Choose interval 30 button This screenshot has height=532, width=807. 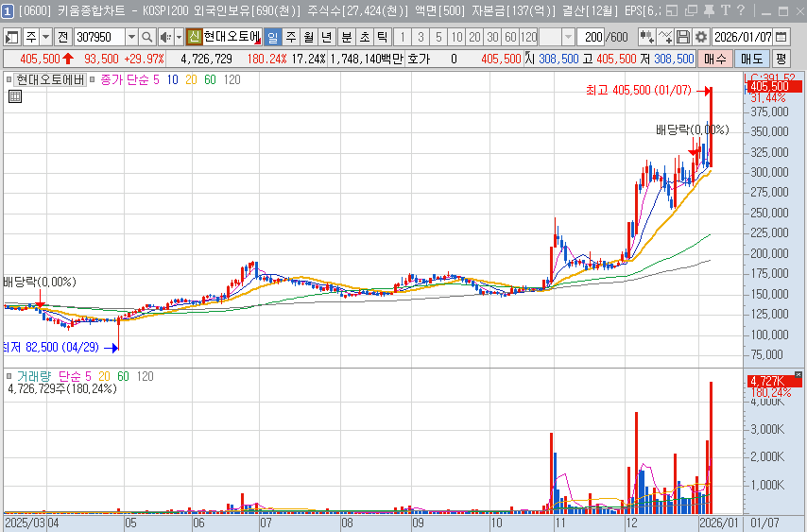coord(492,37)
